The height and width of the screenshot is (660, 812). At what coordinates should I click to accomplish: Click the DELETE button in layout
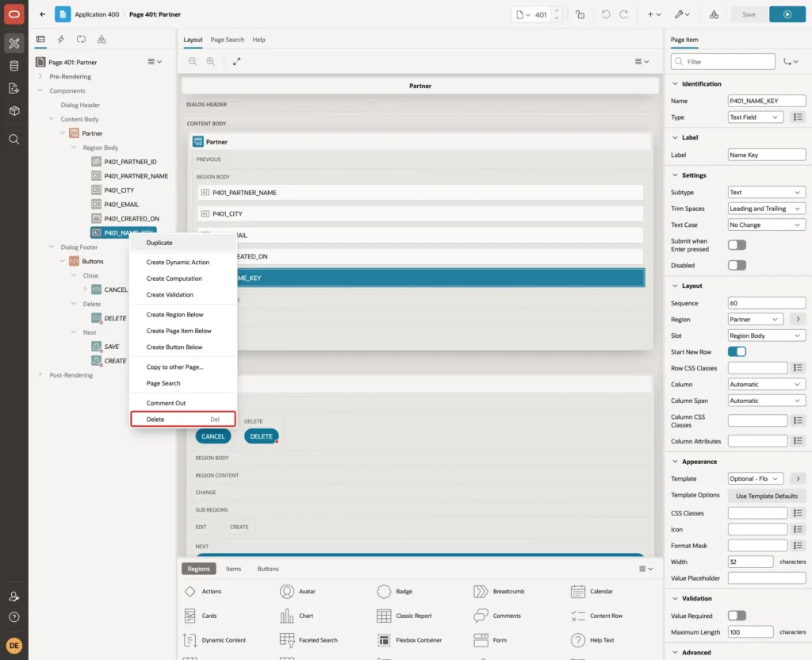(x=261, y=436)
